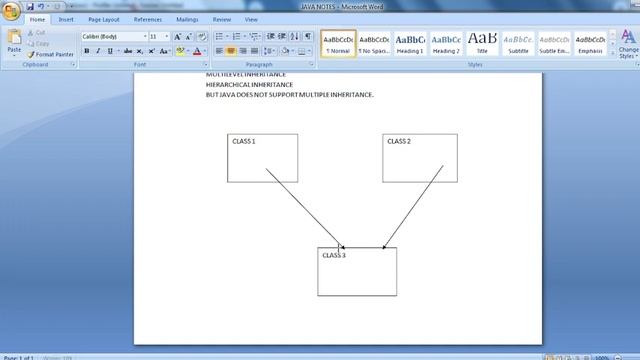Open the Review tab
This screenshot has width=640, height=360.
(x=222, y=20)
